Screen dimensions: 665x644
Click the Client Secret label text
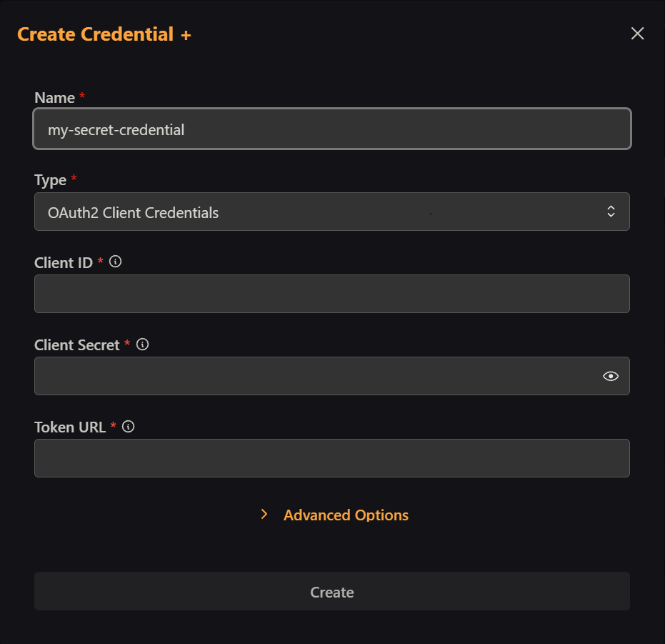[x=76, y=345]
